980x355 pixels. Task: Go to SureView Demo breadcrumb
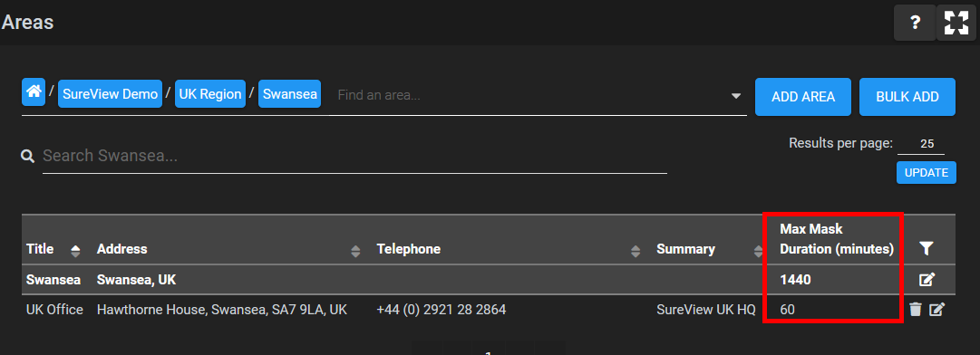tap(110, 94)
